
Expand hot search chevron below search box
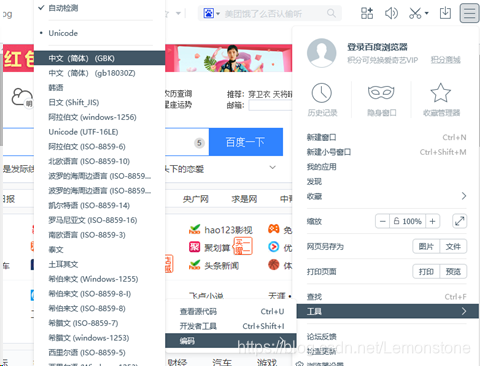pyautogui.click(x=273, y=167)
